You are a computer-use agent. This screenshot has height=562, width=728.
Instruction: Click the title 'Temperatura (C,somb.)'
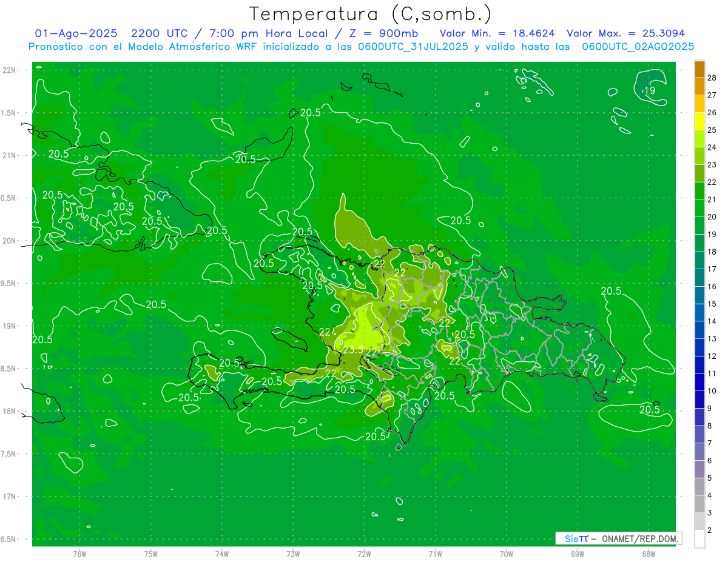click(371, 15)
